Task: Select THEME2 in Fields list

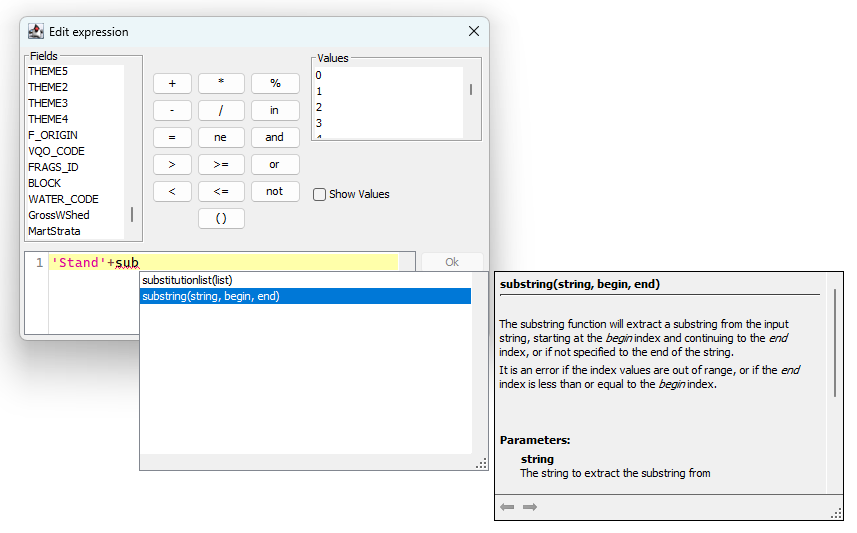Action: click(75, 87)
